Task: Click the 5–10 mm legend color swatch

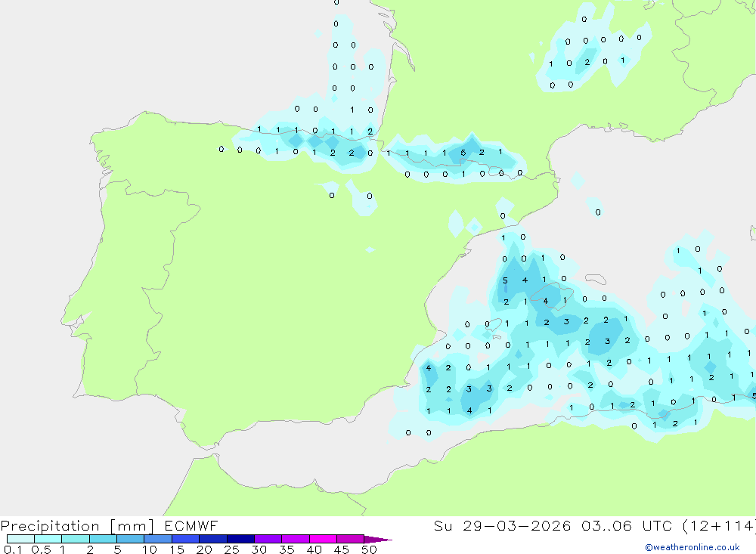Action: pyautogui.click(x=130, y=539)
